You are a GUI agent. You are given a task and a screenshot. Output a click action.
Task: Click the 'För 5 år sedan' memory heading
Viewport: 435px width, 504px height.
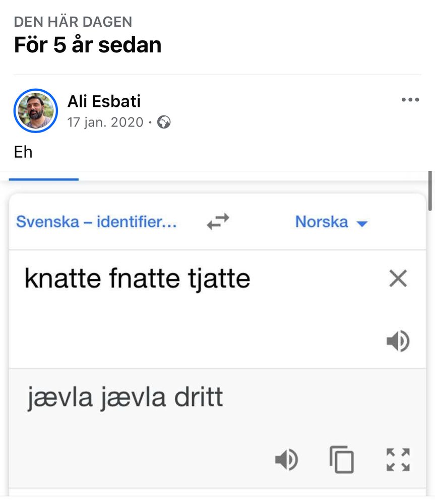87,44
